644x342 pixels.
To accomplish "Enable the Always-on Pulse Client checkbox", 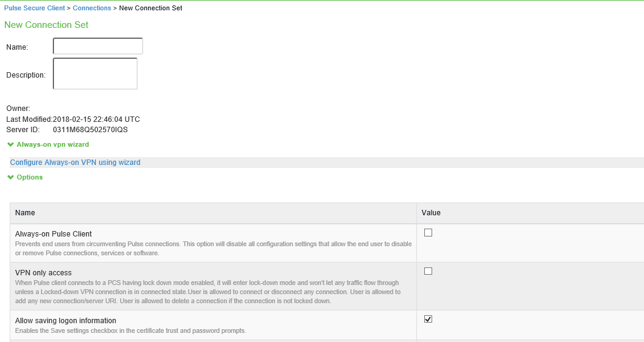I will coord(428,233).
